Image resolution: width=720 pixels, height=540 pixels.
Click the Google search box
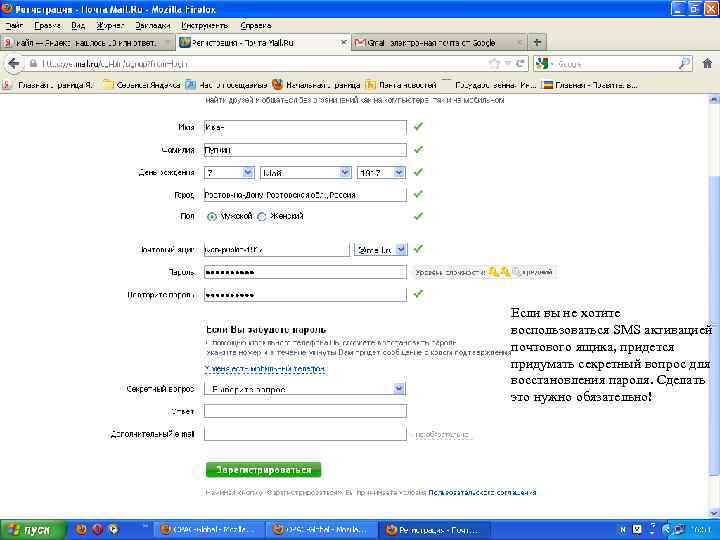(615, 63)
